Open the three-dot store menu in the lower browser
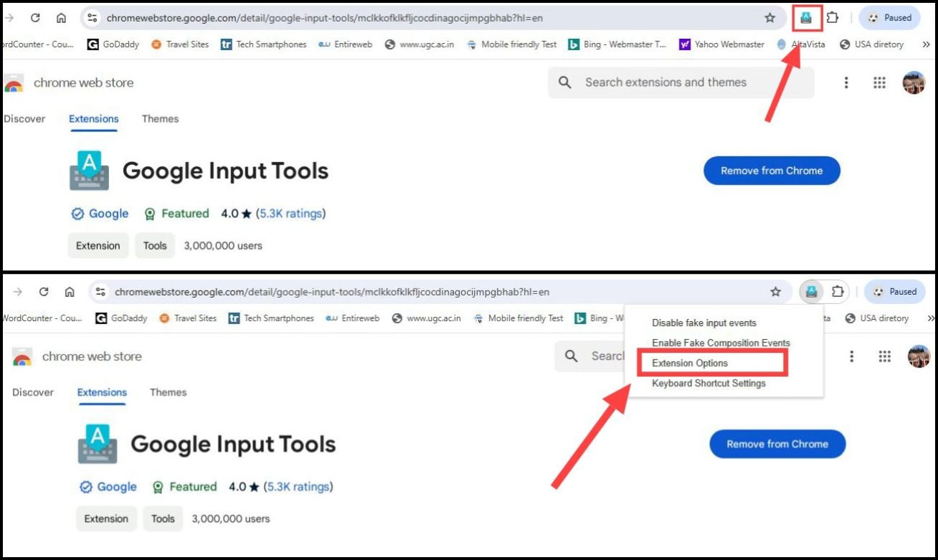 tap(852, 356)
